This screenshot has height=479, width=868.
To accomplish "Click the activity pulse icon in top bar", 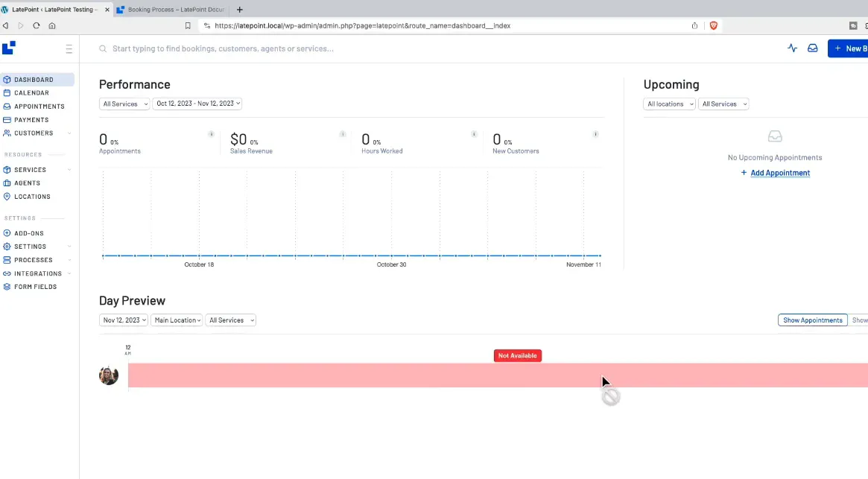I will point(792,48).
